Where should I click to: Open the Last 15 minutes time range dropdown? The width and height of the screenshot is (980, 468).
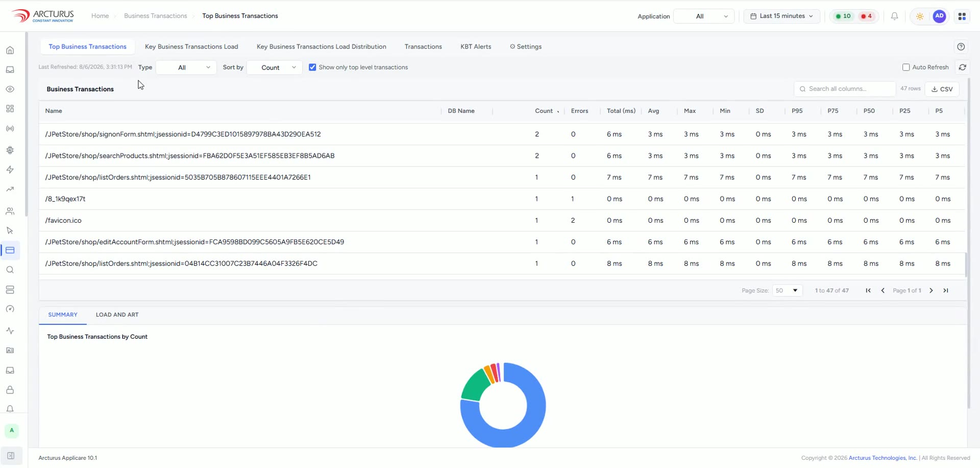[781, 16]
